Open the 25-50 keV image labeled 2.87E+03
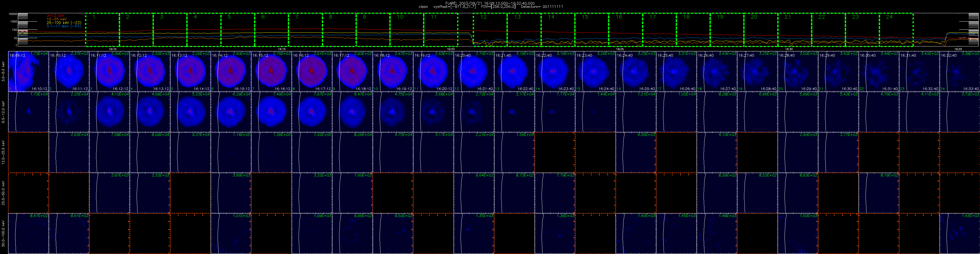Image resolution: width=980 pixels, height=254 pixels. pos(110,193)
